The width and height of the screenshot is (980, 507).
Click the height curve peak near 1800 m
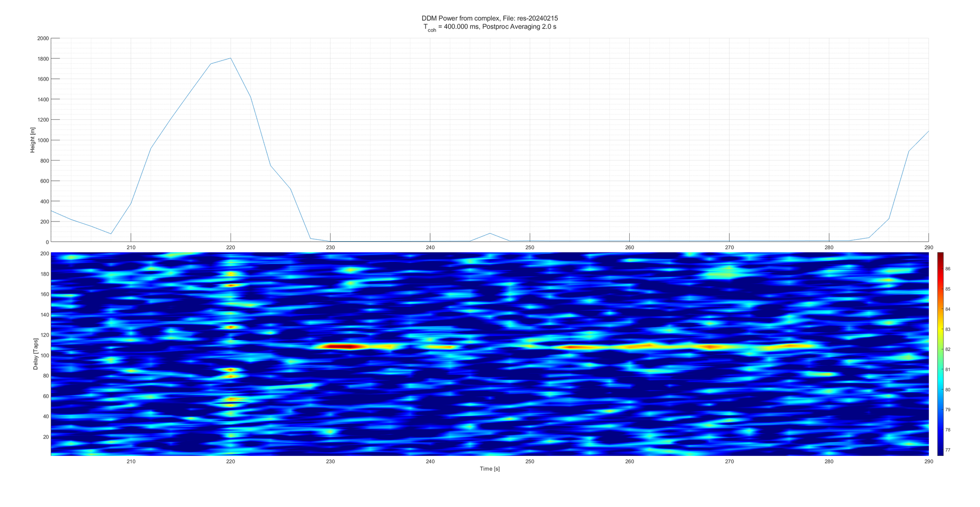click(231, 58)
